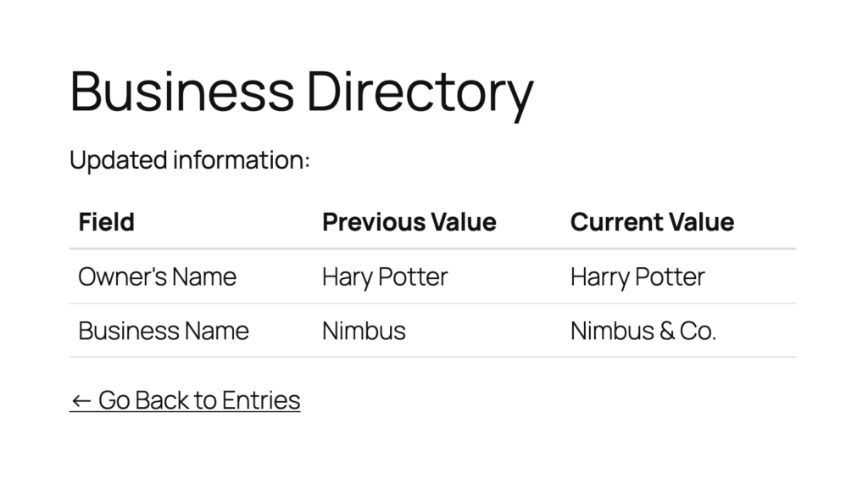868x485 pixels.
Task: Click the Owner's Name cell
Action: click(x=157, y=276)
